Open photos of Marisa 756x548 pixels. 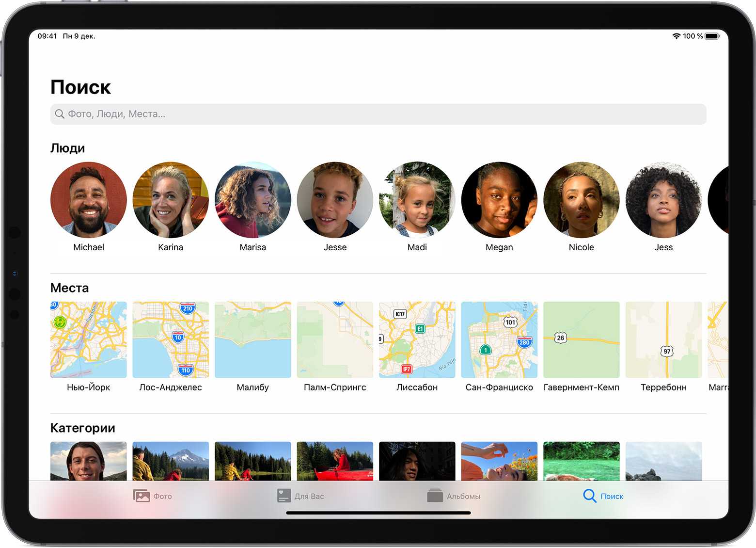click(x=253, y=200)
